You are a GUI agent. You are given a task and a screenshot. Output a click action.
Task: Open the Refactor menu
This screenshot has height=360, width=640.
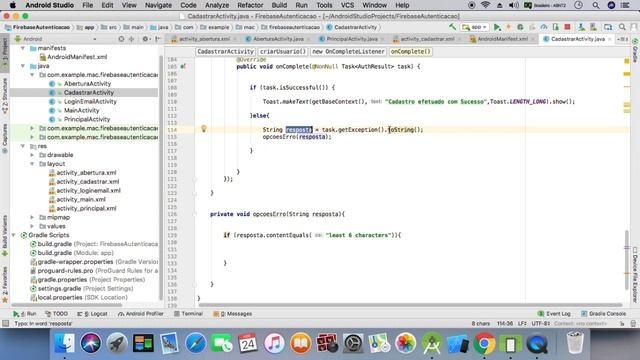[x=250, y=5]
